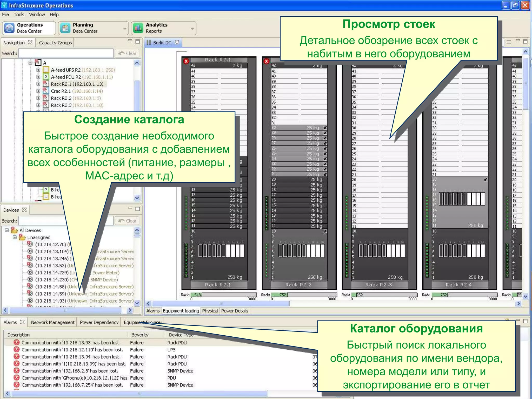
Task: Click the All Devices folder icon
Action: pos(15,230)
